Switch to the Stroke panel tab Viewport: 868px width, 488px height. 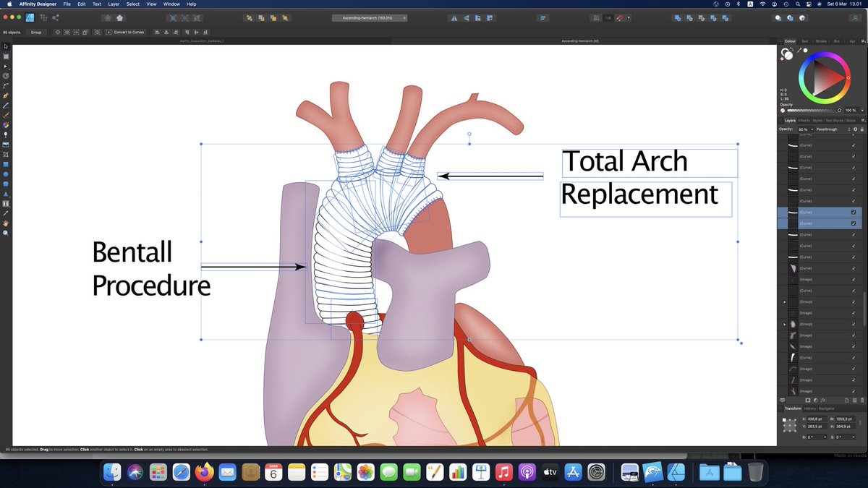(821, 41)
